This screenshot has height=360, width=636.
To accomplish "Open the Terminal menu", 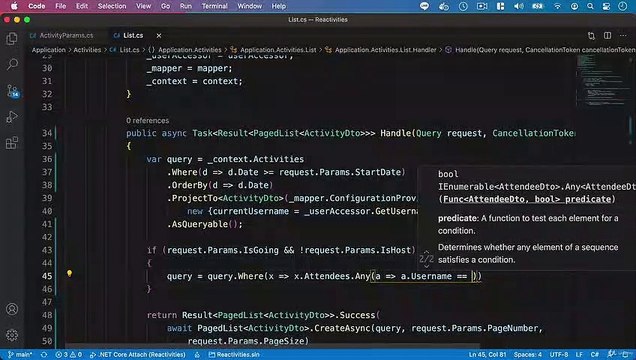I will pyautogui.click(x=215, y=6).
